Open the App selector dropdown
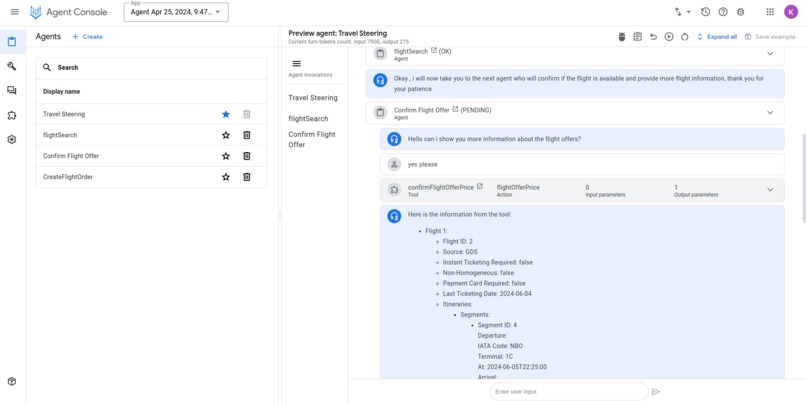 click(176, 12)
